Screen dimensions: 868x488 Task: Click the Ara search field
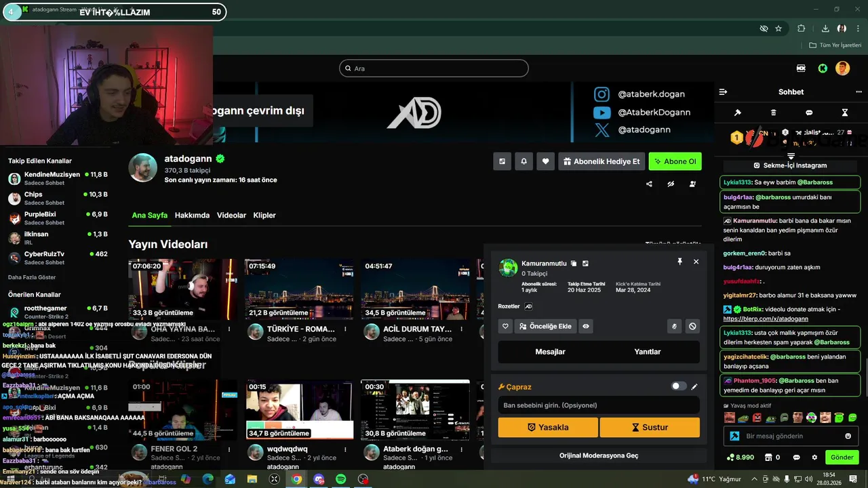[x=434, y=68]
